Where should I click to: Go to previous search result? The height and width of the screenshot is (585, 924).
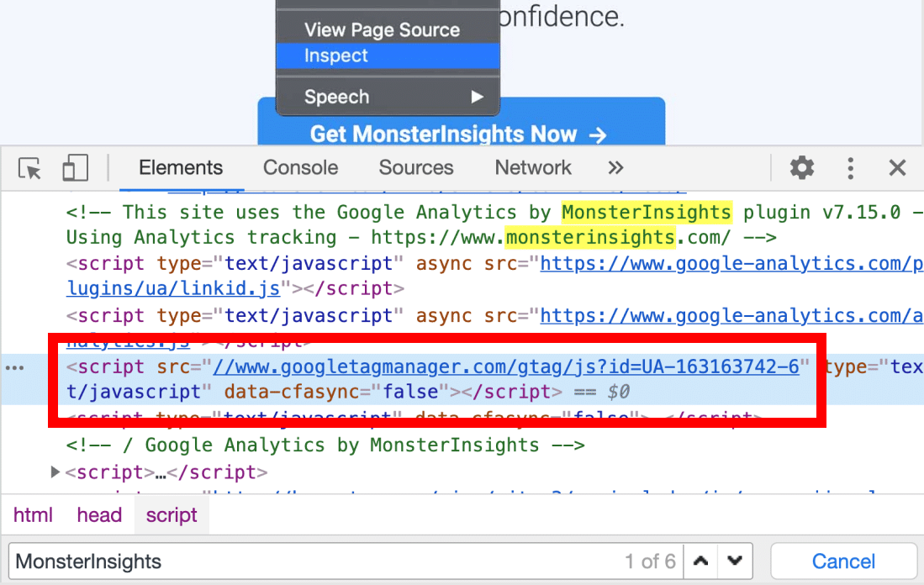coord(700,561)
